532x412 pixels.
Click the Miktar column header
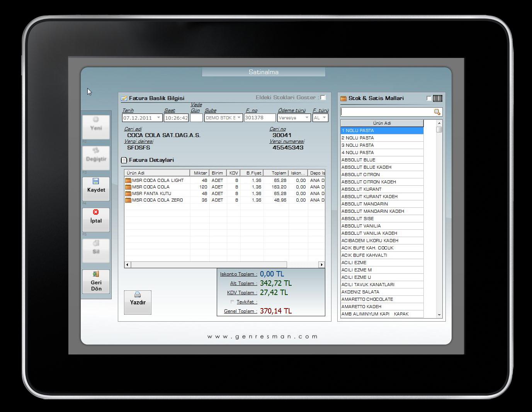[200, 173]
